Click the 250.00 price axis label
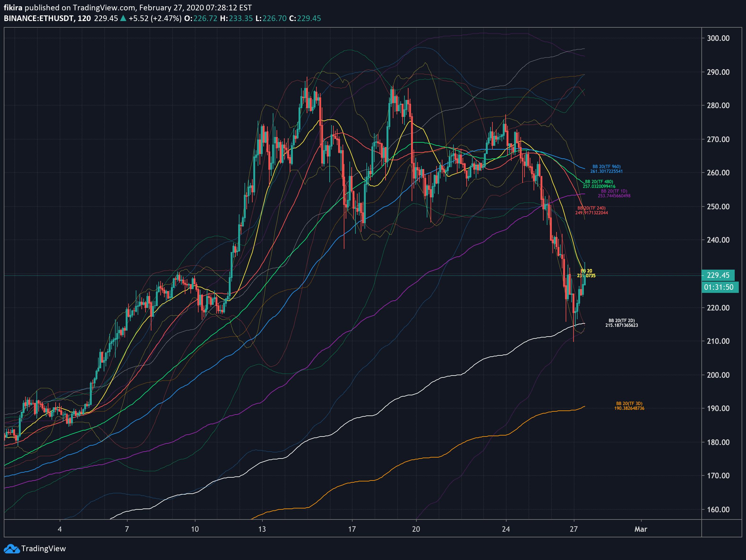Image resolution: width=746 pixels, height=560 pixels. click(x=718, y=206)
